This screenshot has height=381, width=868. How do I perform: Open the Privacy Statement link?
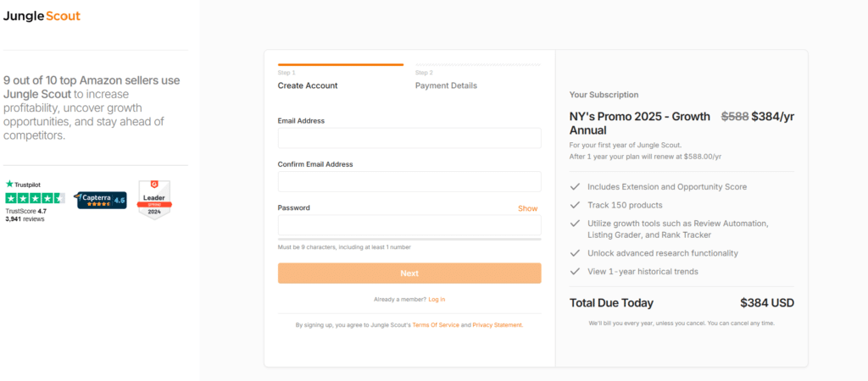click(497, 325)
